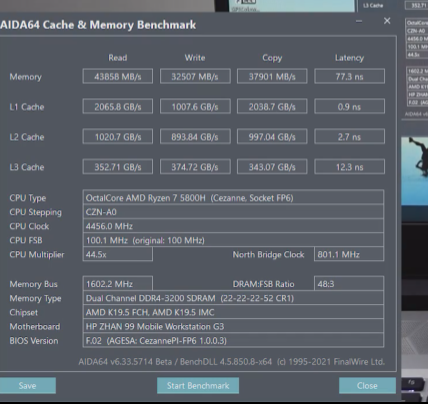Click the CPU Type label
428x404 pixels.
tap(28, 198)
